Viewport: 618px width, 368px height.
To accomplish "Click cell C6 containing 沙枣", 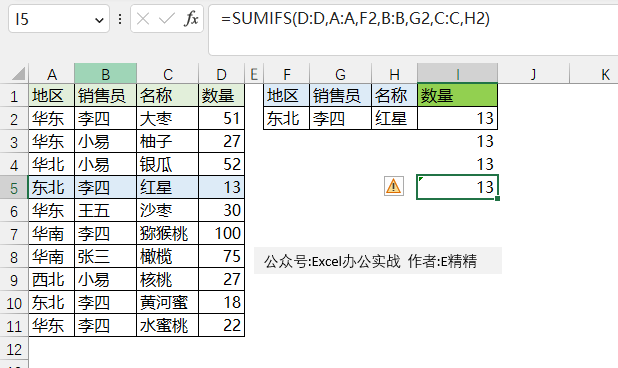I will (168, 210).
